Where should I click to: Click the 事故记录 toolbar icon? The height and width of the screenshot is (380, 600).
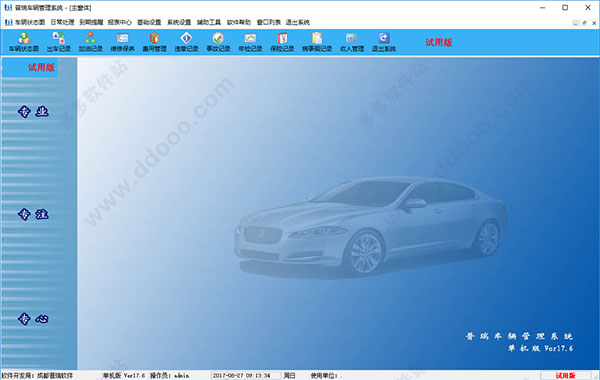[x=218, y=42]
